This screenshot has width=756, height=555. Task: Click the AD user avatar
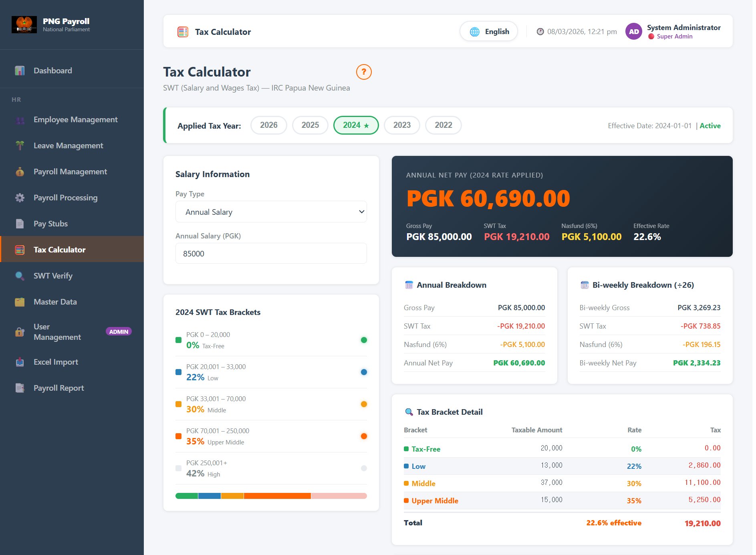coord(634,32)
